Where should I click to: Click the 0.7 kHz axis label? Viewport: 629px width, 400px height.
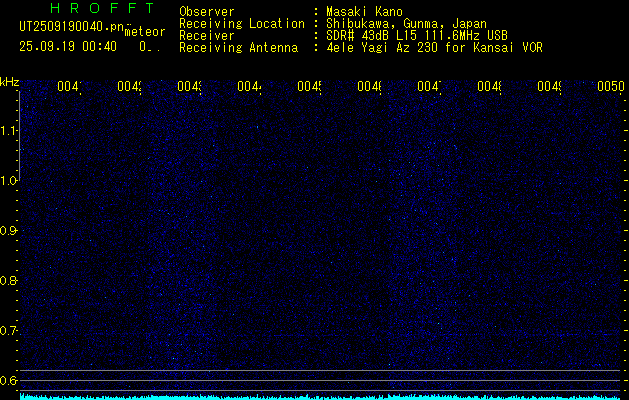pyautogui.click(x=8, y=331)
